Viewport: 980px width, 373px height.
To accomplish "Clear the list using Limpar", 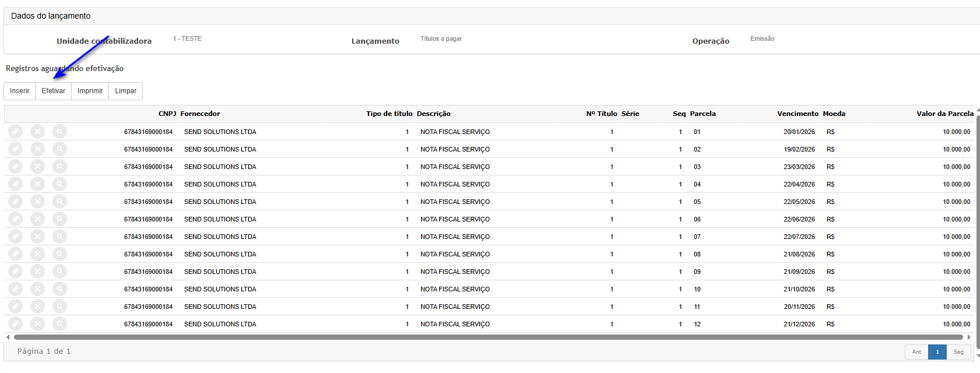I will coord(125,91).
